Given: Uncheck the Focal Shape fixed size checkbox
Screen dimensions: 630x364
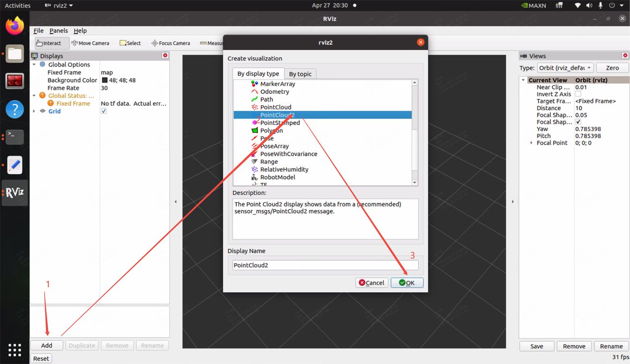Looking at the screenshot, I should (x=578, y=122).
